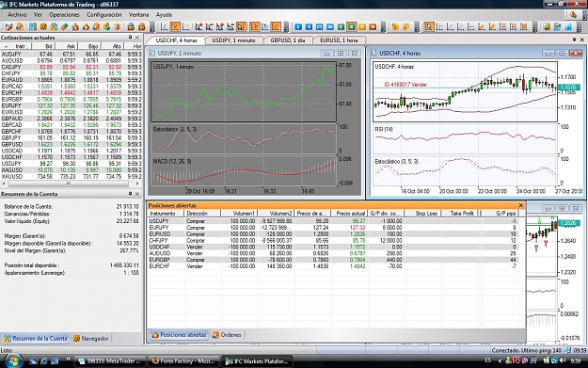Pick the green 1-hour timeframe icon
Viewport: 588px width, 368px height.
(x=341, y=27)
